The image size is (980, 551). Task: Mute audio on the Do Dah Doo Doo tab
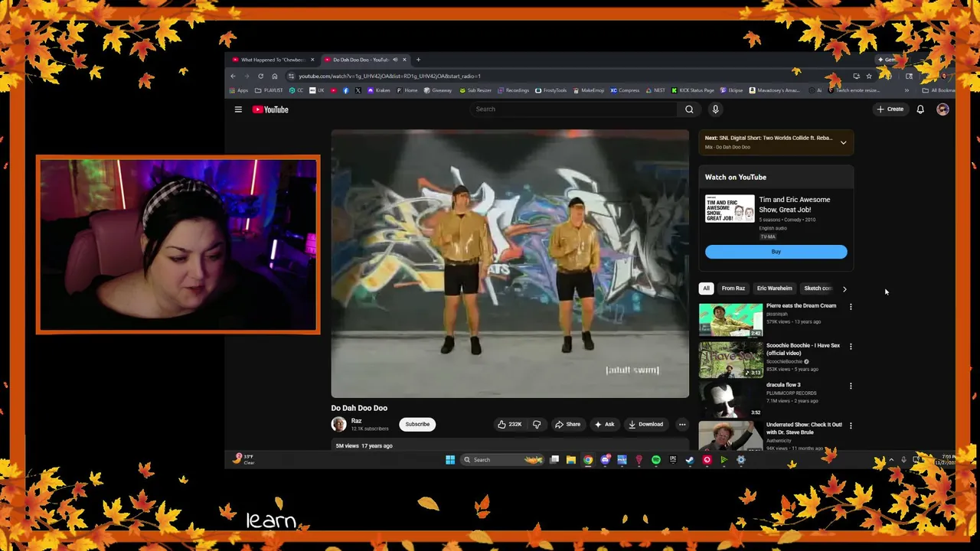point(395,60)
